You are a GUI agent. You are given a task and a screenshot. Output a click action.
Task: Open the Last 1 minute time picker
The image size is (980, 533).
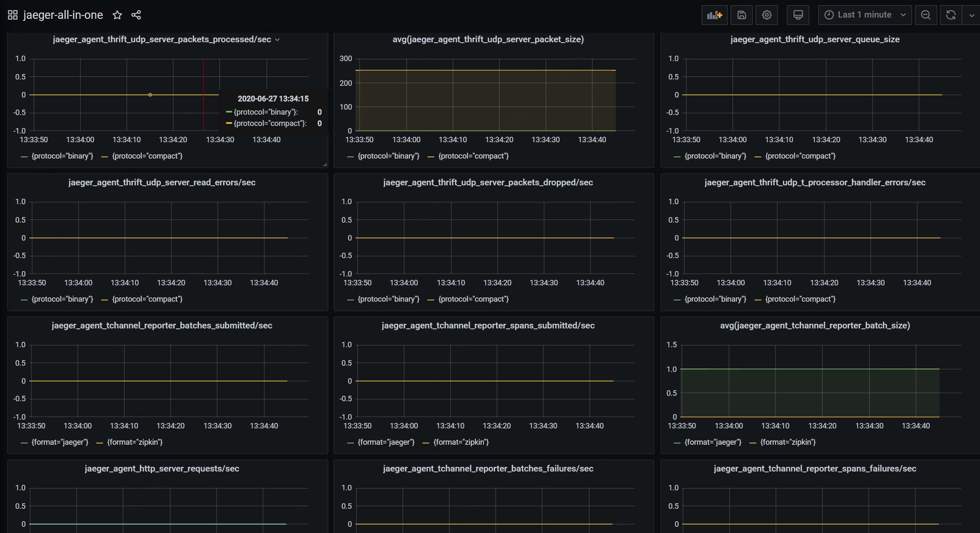pos(865,15)
